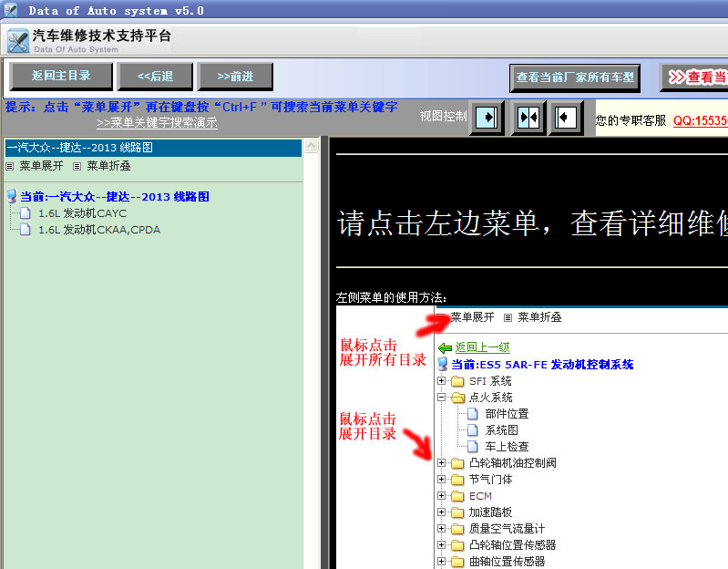Select 当前:一汽大众--捷达--2013 线路图 heading
728x569 pixels.
point(115,197)
